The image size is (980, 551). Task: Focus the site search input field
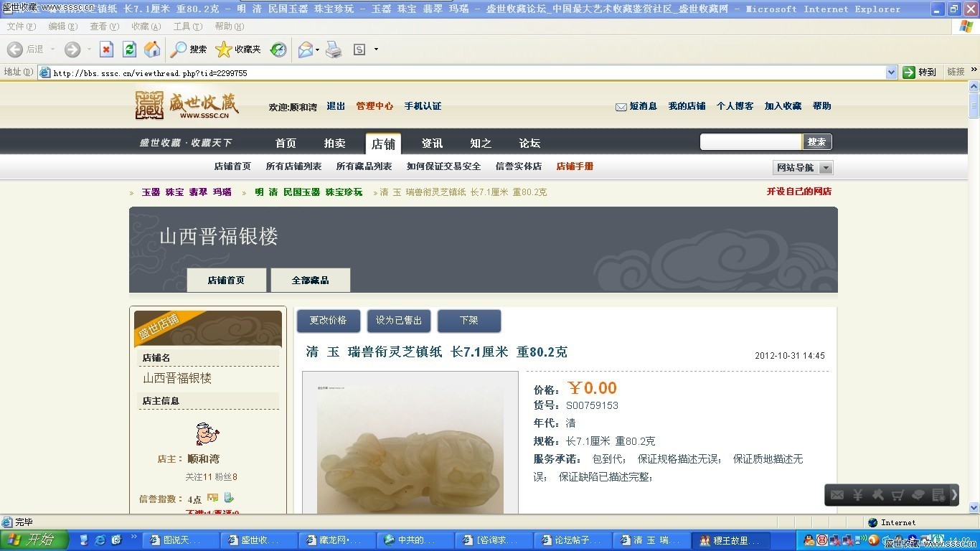pyautogui.click(x=750, y=142)
